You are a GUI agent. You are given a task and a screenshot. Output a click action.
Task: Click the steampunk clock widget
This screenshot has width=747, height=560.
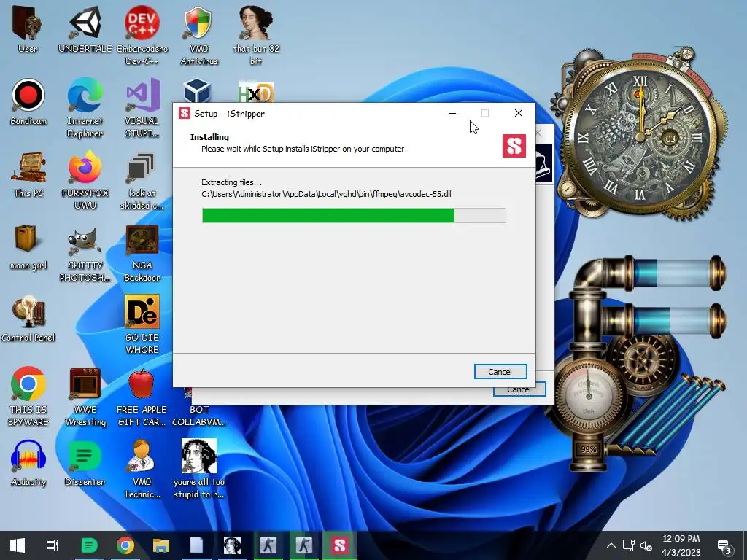click(640, 136)
